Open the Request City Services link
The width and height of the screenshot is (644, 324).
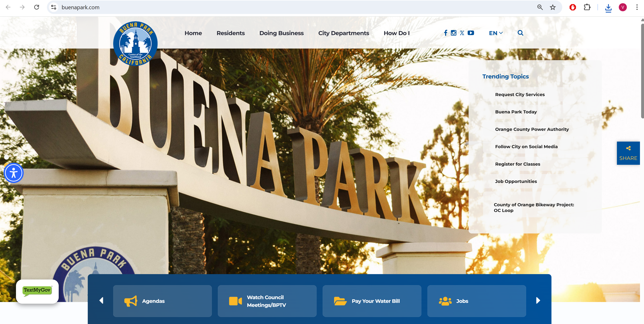(x=520, y=95)
